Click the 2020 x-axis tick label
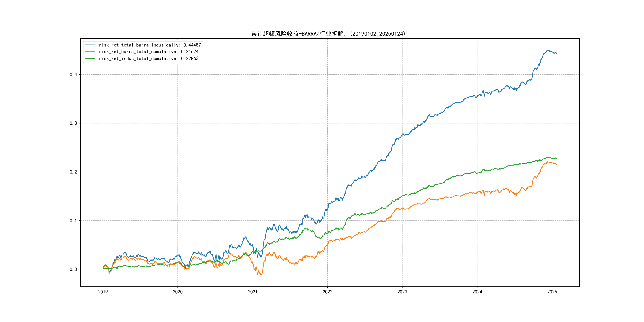Screen dimensions: 644x322 [x=178, y=292]
